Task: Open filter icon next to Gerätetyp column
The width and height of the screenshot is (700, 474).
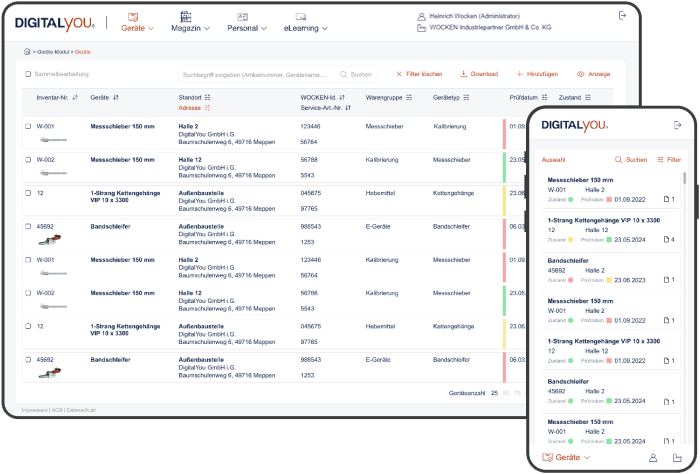Action: 466,98
